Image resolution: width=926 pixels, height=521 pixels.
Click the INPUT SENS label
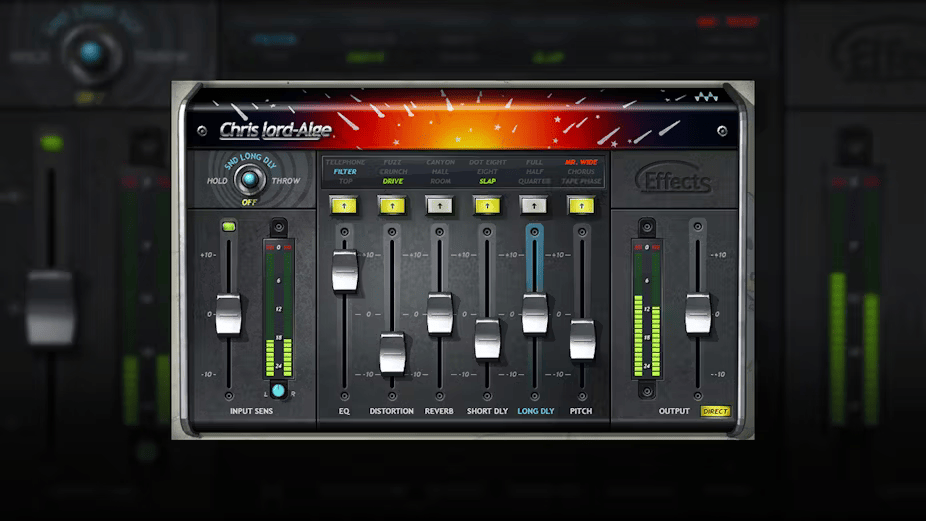click(x=252, y=411)
